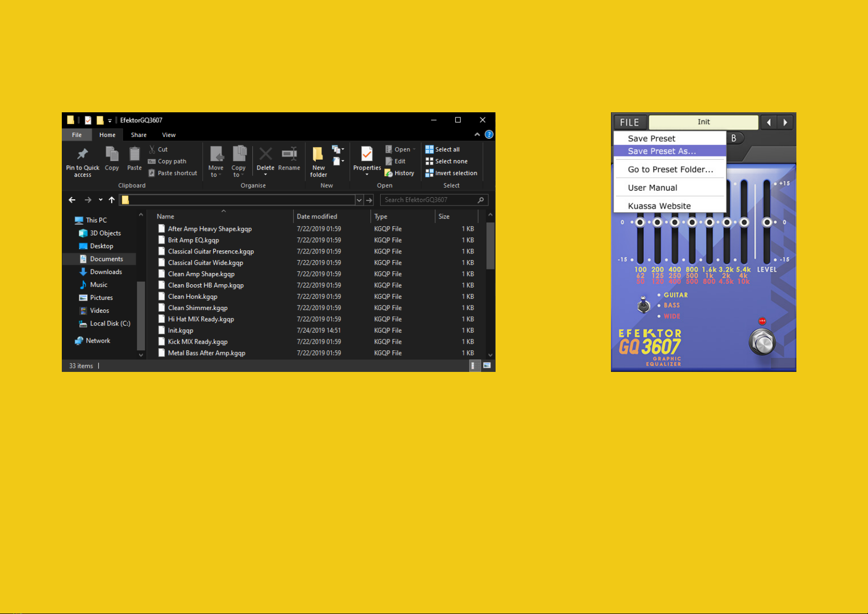868x614 pixels.
Task: Click Edit in the Open group
Action: [x=395, y=161]
